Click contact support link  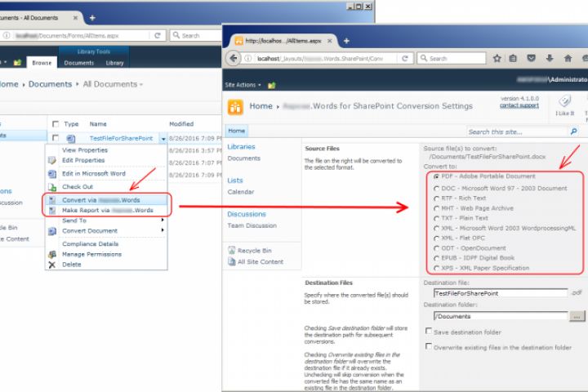tap(519, 105)
